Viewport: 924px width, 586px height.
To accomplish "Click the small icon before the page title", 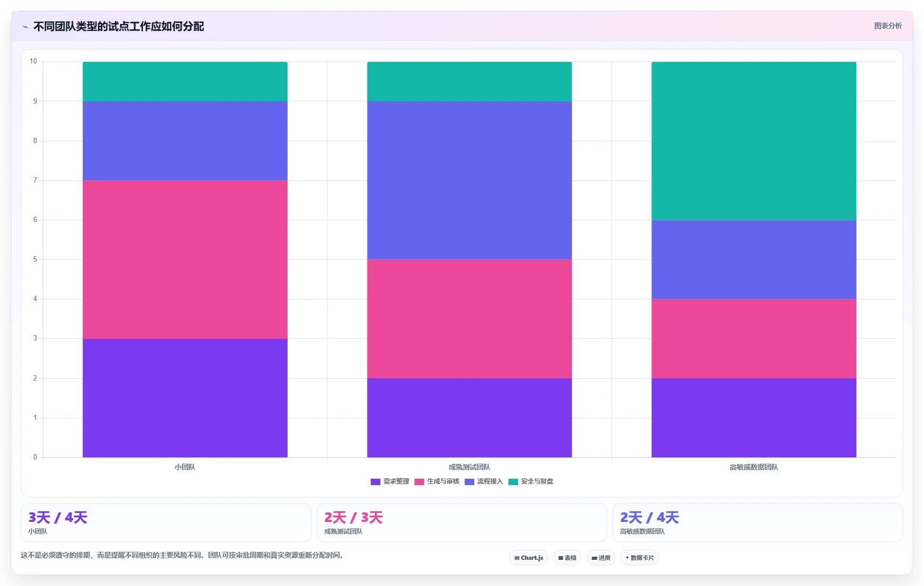I will click(25, 27).
